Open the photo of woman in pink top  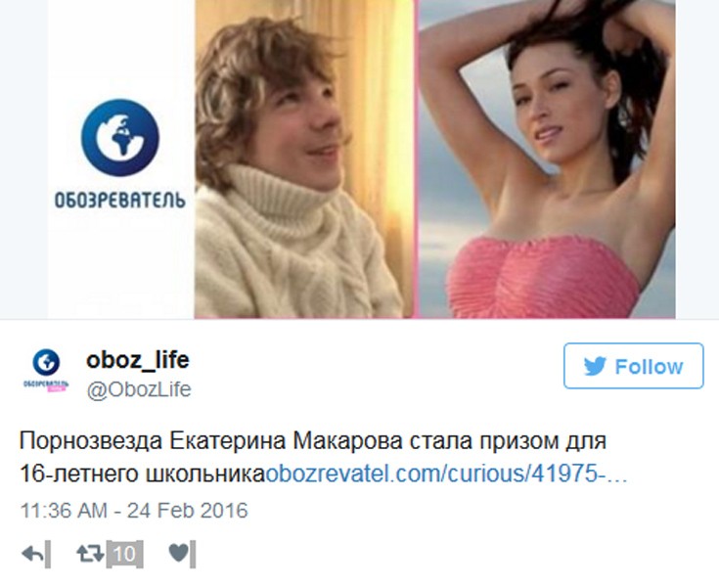[547, 158]
